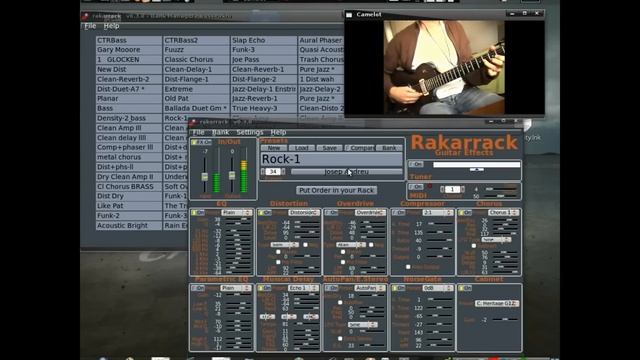Click the Output level fader
This screenshot has height=360, width=640.
(x=232, y=176)
